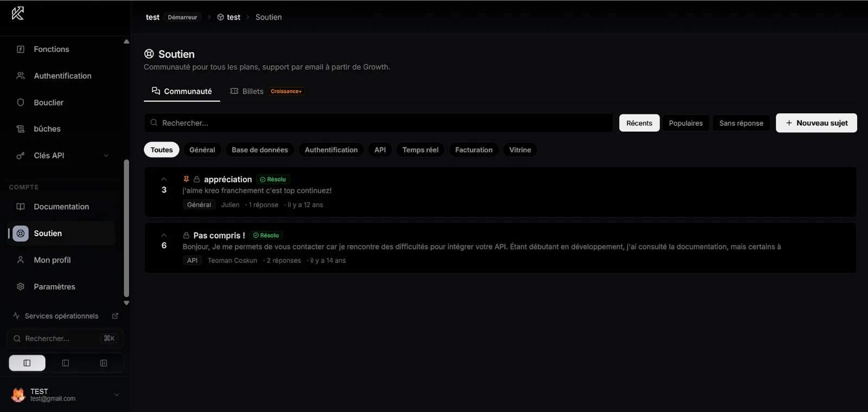Show only Sans réponse topics
868x412 pixels.
[x=741, y=123]
